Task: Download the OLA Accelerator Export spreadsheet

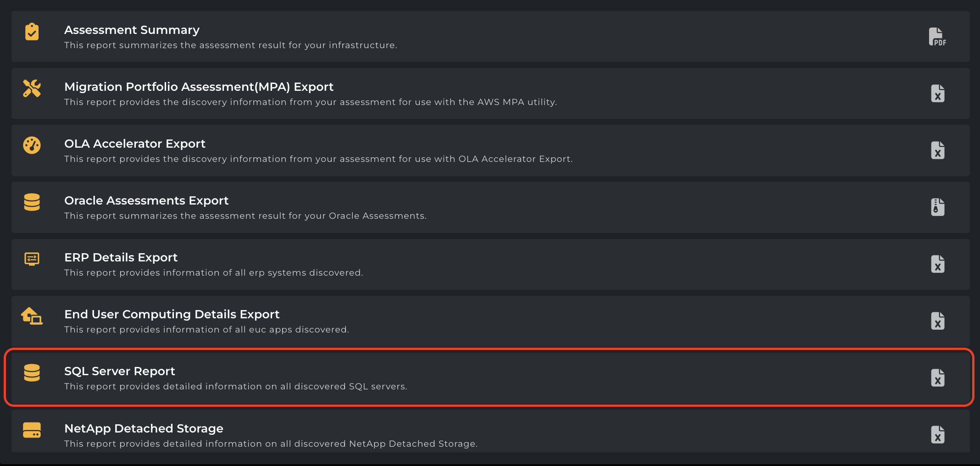Action: [x=938, y=150]
